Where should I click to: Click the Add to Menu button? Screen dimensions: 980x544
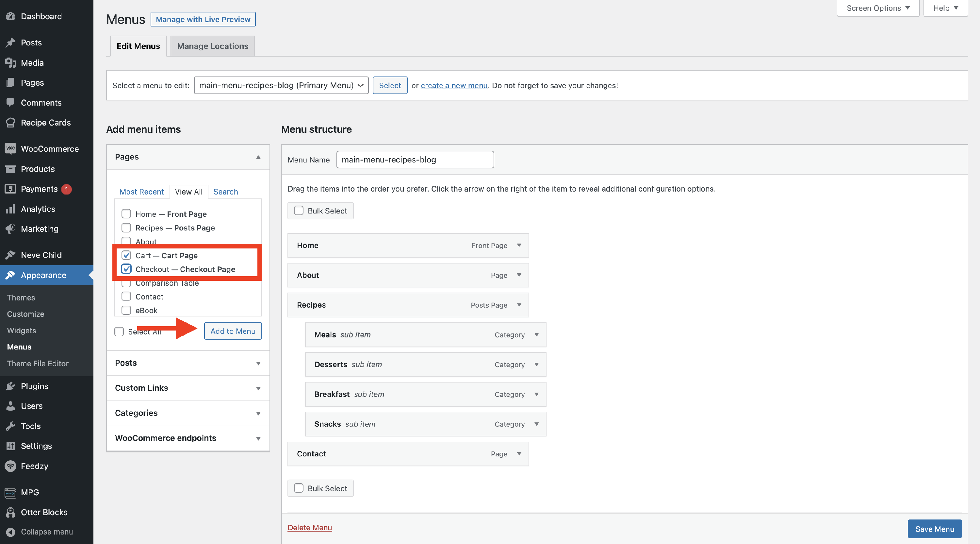[233, 331]
